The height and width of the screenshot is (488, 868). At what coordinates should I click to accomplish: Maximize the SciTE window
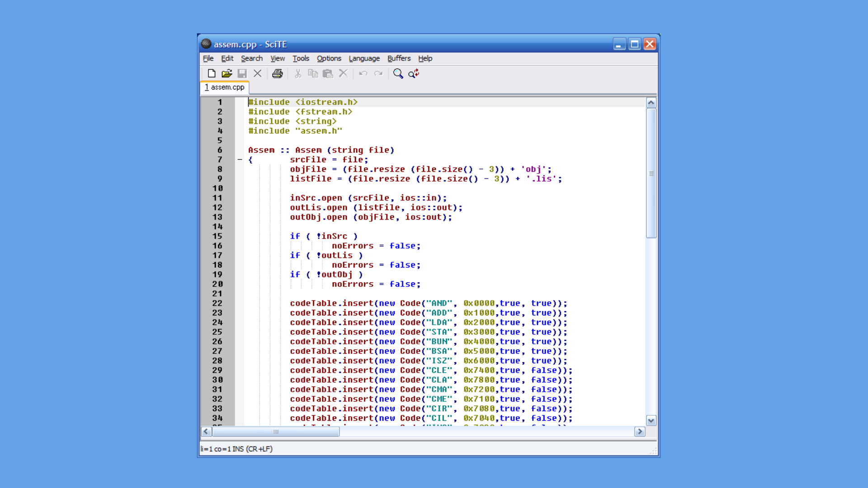point(635,44)
